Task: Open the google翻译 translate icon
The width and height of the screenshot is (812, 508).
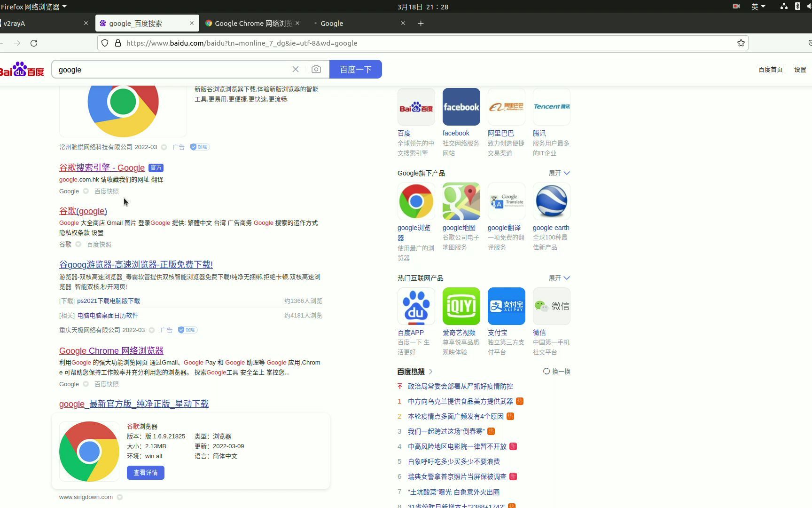Action: click(507, 201)
